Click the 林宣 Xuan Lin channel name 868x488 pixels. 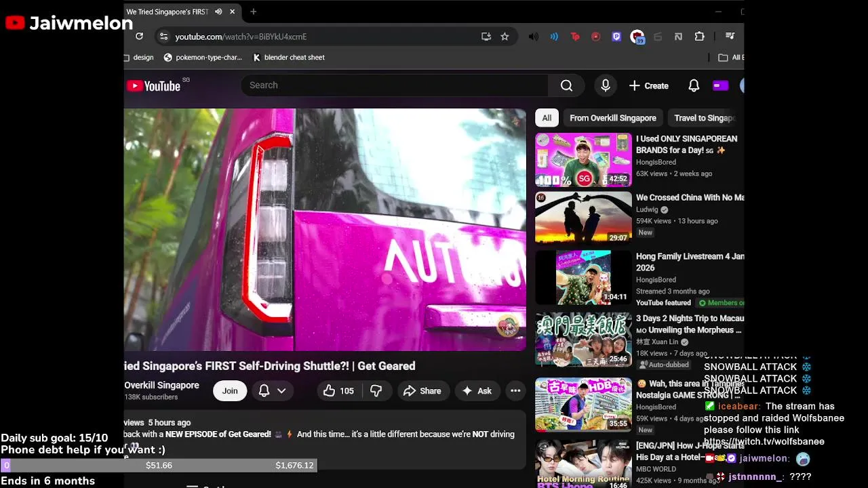click(x=657, y=342)
